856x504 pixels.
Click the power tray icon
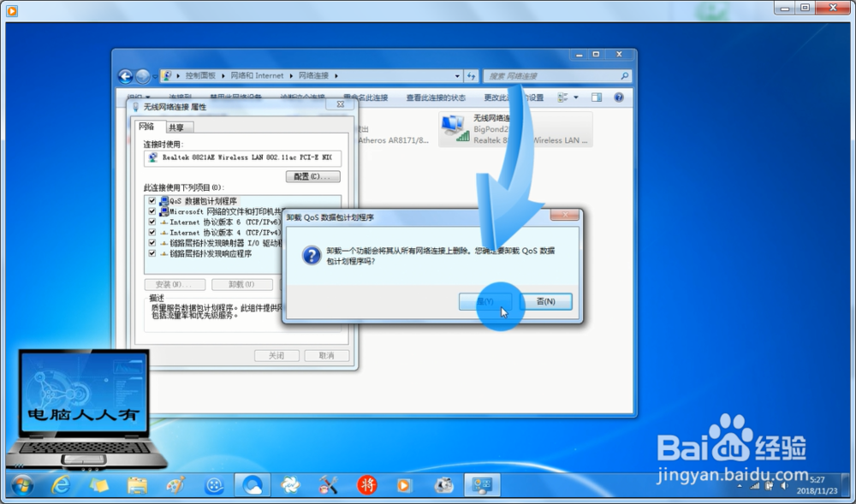770,485
